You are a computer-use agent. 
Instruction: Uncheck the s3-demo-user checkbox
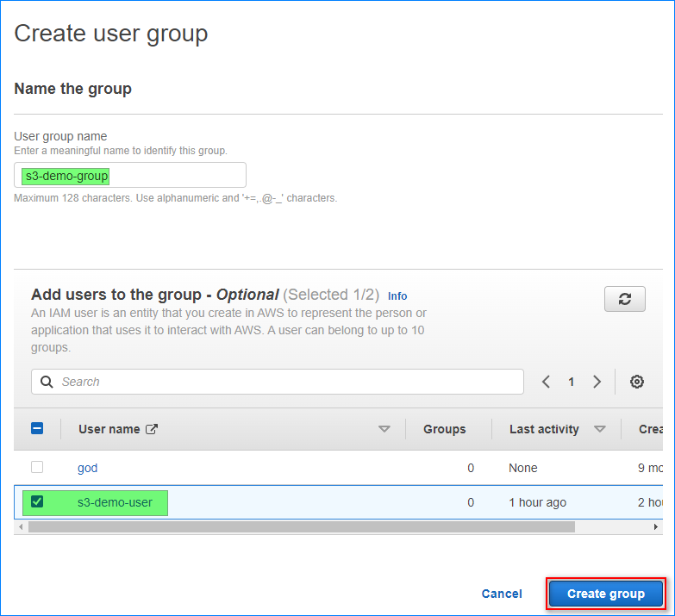(x=37, y=501)
